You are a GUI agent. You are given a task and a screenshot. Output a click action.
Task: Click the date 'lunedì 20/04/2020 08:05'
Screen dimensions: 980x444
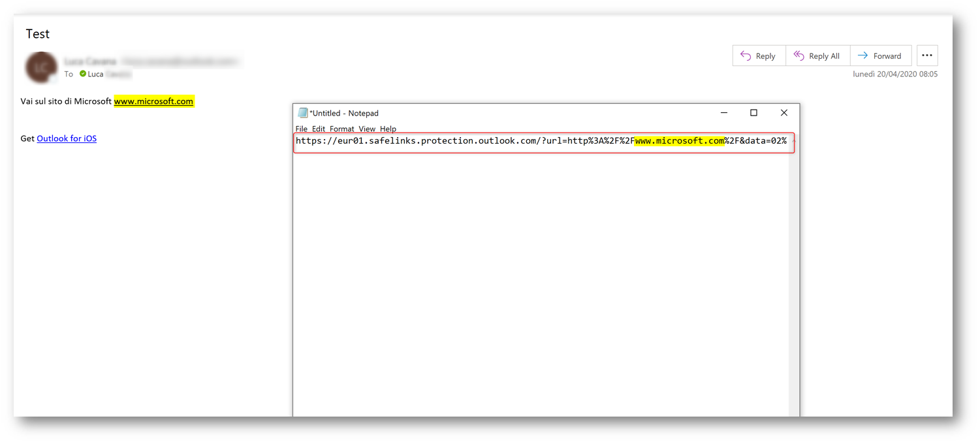coord(895,74)
